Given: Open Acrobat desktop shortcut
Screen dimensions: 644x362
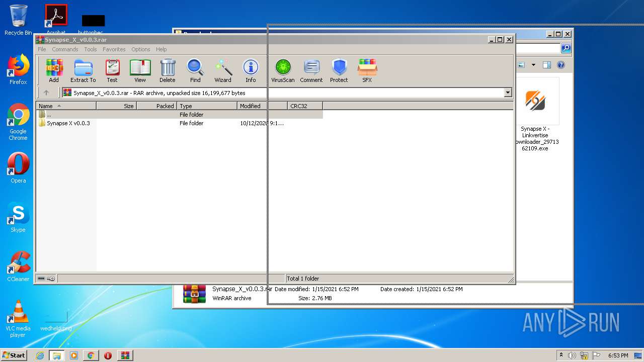Looking at the screenshot, I should pyautogui.click(x=56, y=19).
